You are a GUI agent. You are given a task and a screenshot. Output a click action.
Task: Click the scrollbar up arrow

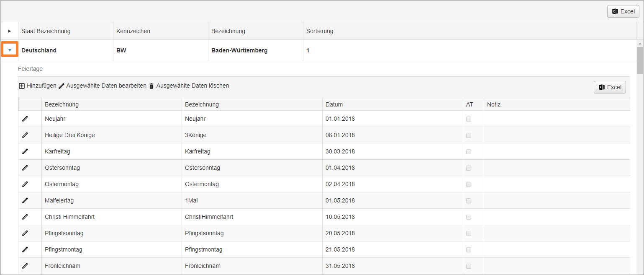pyautogui.click(x=640, y=43)
